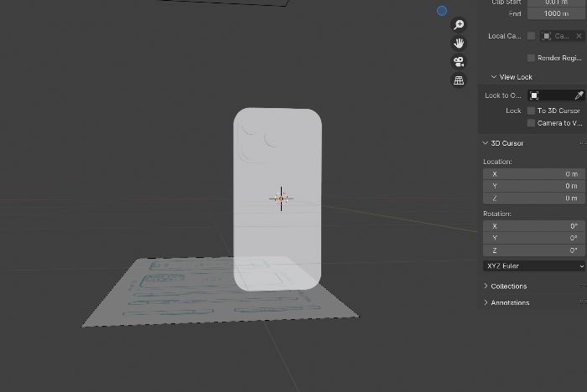The width and height of the screenshot is (587, 392).
Task: Click the 'Lock to O...' label
Action: click(503, 95)
